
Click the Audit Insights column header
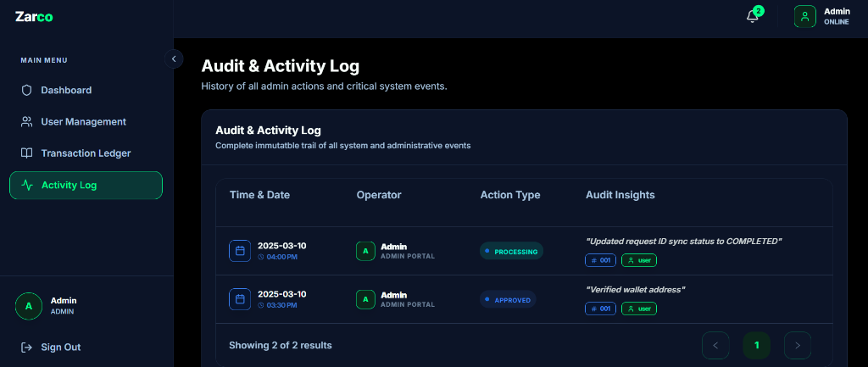[x=620, y=195]
